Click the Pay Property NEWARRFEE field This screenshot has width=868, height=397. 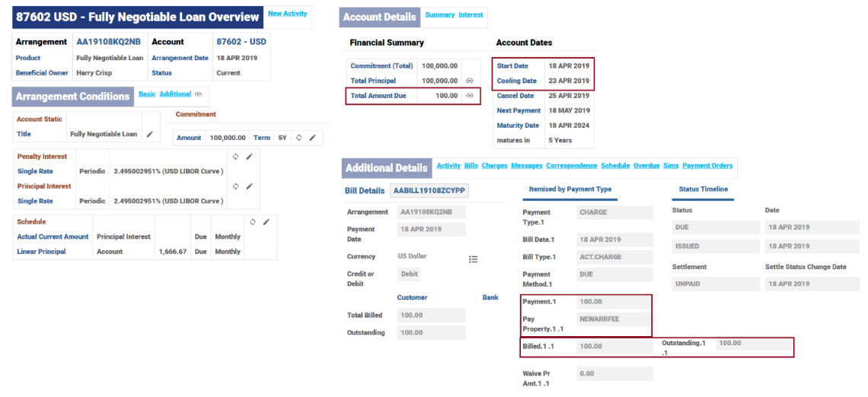pyautogui.click(x=614, y=319)
